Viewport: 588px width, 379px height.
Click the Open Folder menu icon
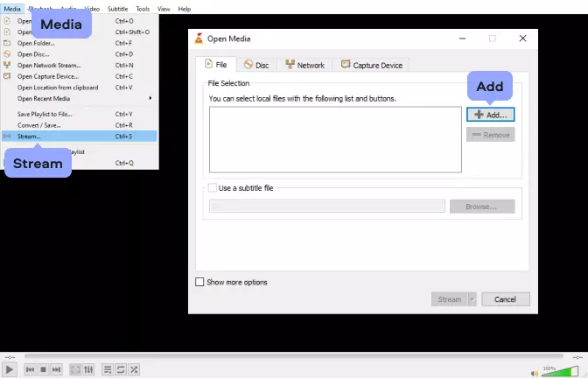7,43
